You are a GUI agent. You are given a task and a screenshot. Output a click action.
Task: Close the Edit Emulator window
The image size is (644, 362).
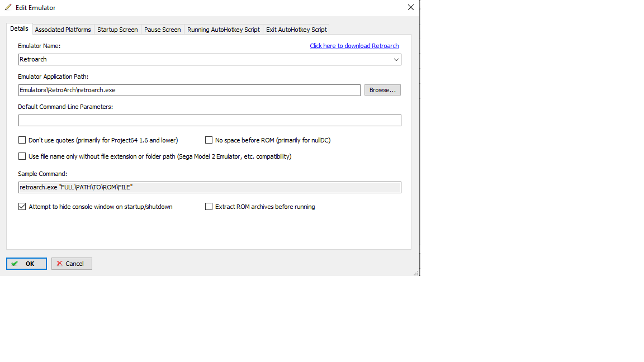point(411,7)
